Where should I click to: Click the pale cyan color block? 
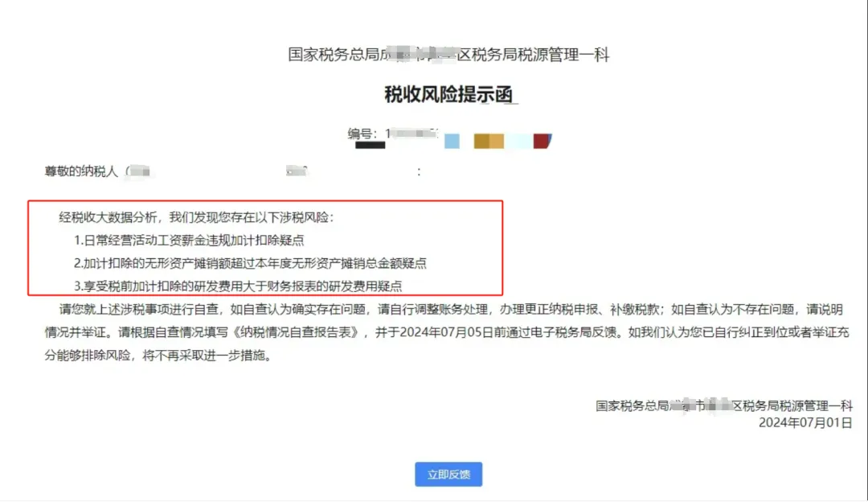click(x=518, y=142)
